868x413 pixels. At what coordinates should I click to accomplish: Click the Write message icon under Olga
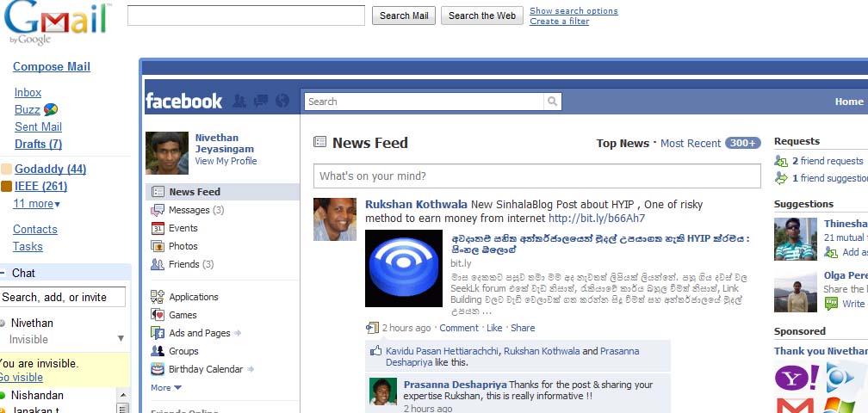(831, 304)
